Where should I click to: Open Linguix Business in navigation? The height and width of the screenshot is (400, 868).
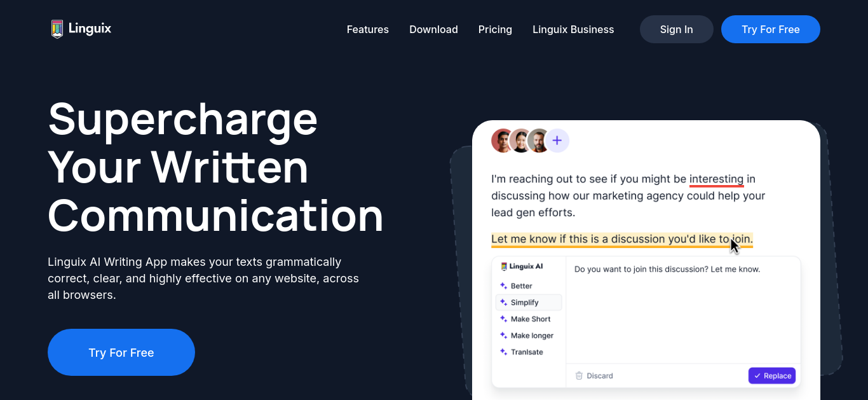coord(573,29)
